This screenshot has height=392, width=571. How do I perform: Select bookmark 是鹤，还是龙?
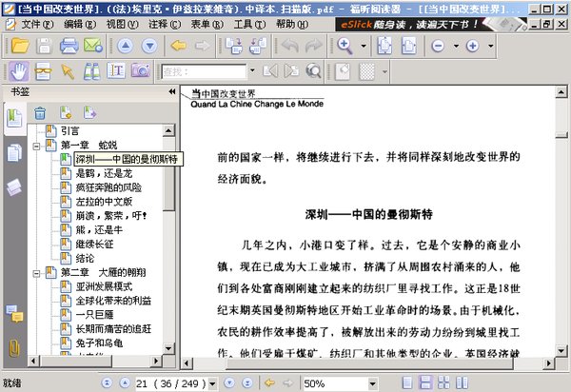pyautogui.click(x=104, y=173)
